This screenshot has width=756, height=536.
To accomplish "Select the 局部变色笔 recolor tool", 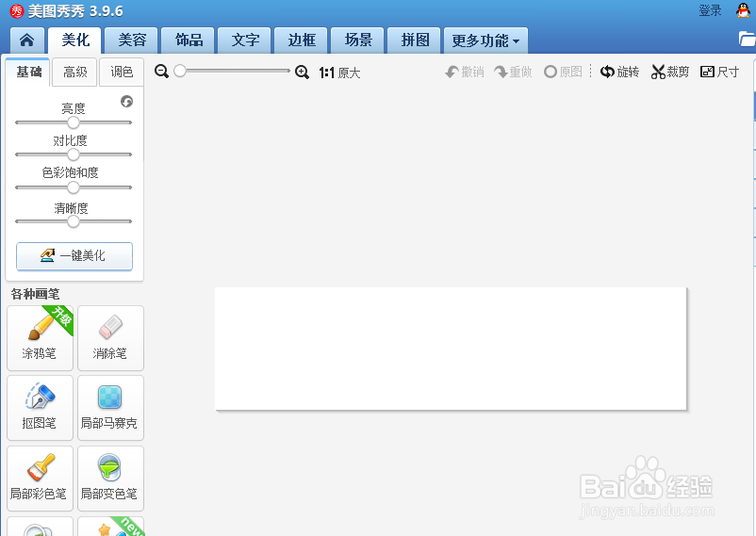I will pos(110,479).
